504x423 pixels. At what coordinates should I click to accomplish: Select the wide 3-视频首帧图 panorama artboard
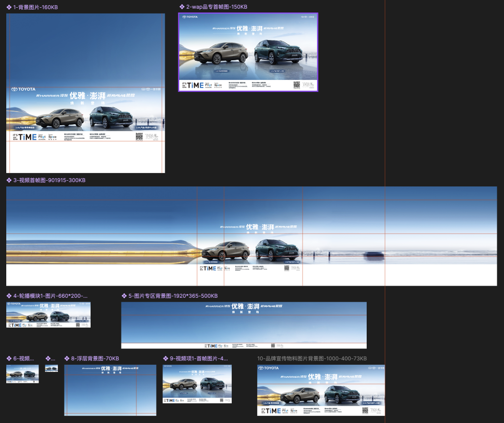point(252,236)
